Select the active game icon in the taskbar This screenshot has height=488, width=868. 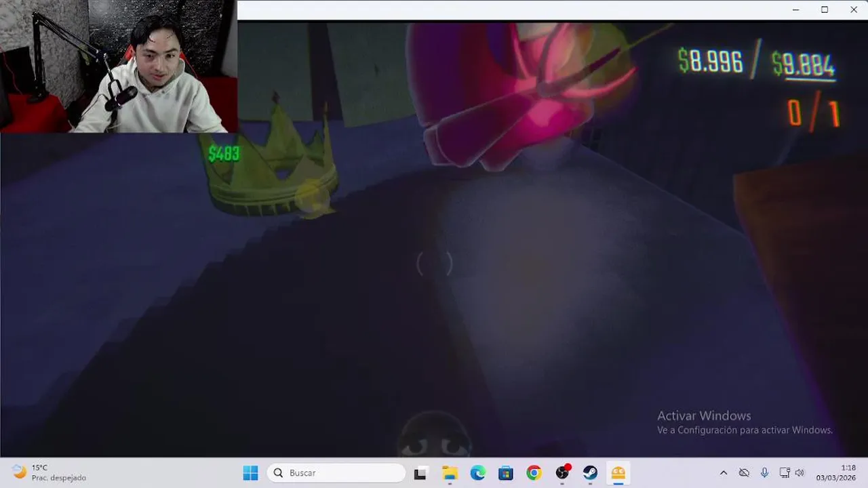pos(618,472)
